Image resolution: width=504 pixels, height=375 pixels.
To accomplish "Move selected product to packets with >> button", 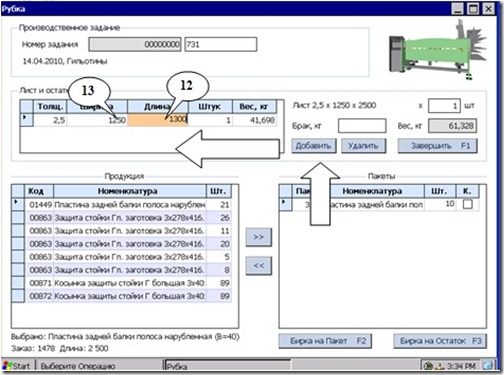I will pyautogui.click(x=259, y=237).
